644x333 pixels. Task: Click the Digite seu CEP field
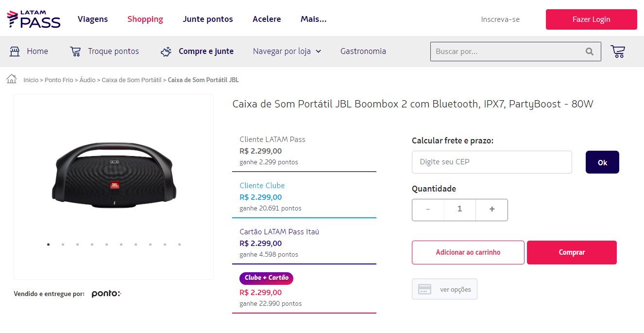(x=492, y=162)
